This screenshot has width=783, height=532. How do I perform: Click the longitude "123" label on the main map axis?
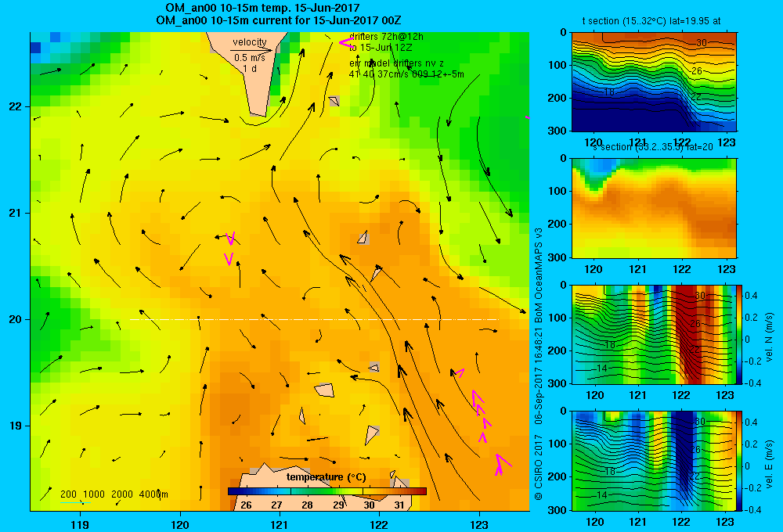479,524
